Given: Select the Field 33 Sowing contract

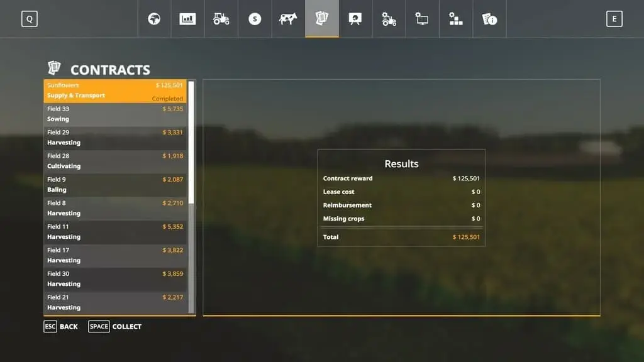Looking at the screenshot, I should pos(115,114).
